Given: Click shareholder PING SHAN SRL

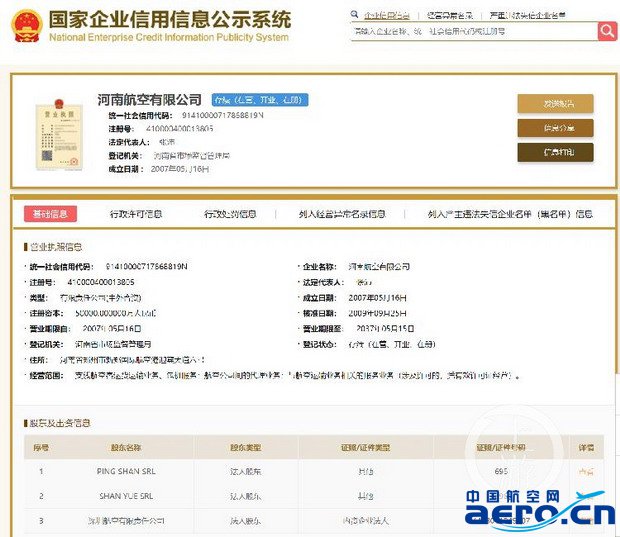Looking at the screenshot, I should click(x=126, y=471).
